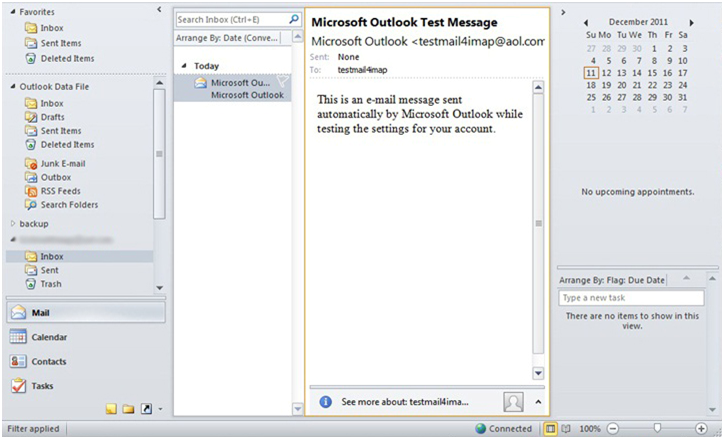This screenshot has width=724, height=439.
Task: Collapse the To-Do Bar arrow
Action: 563,12
